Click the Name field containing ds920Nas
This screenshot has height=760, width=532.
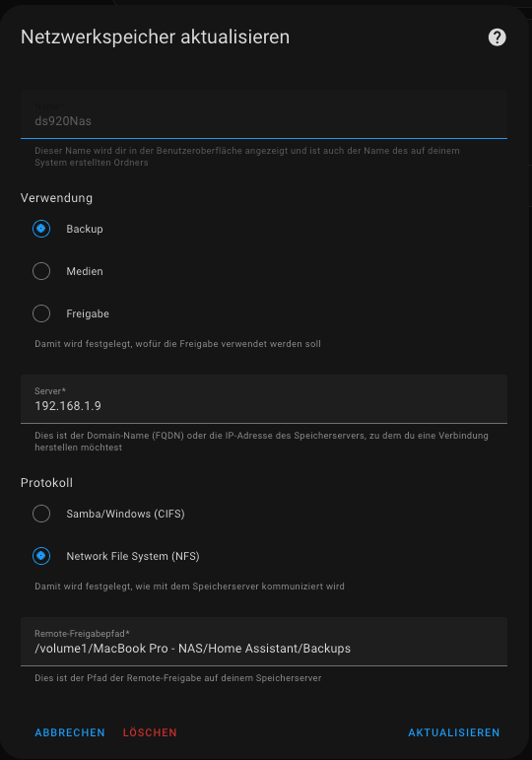click(x=264, y=114)
